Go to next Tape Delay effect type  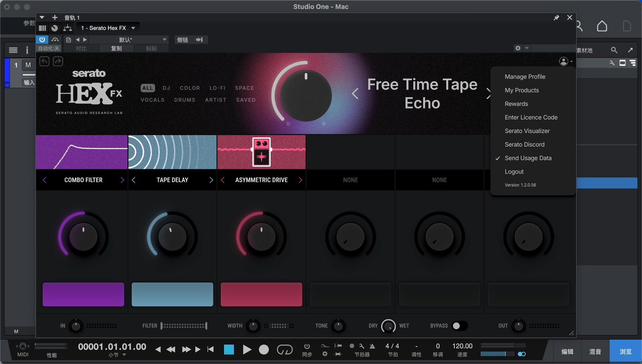[x=211, y=180]
